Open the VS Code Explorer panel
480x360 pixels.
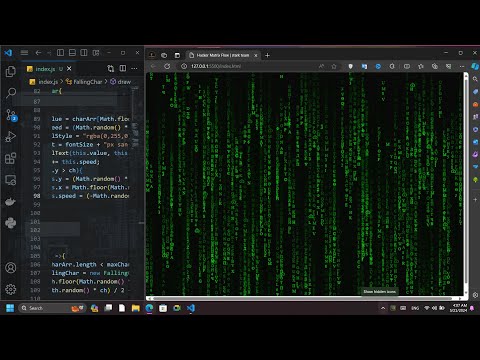tap(11, 71)
